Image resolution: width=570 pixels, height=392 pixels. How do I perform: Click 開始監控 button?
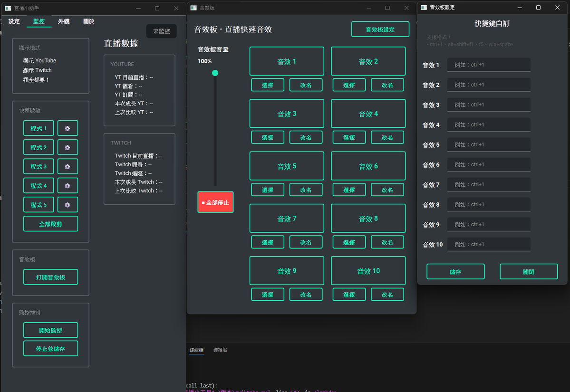(50, 330)
